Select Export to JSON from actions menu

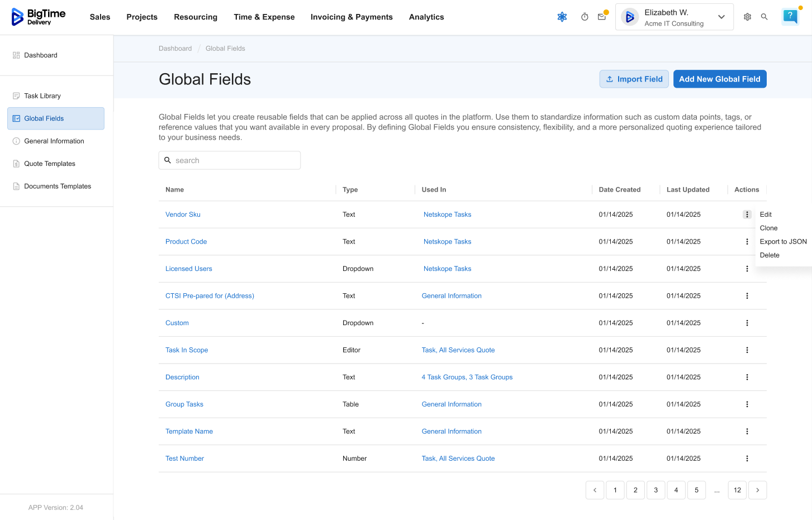[x=783, y=242]
